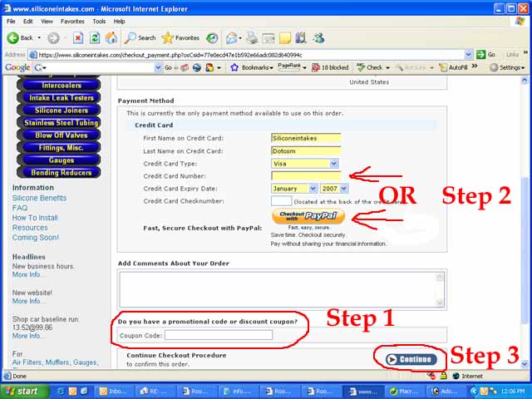Screen dimensions: 532x399
Task: Open the File menu
Action: [11, 22]
